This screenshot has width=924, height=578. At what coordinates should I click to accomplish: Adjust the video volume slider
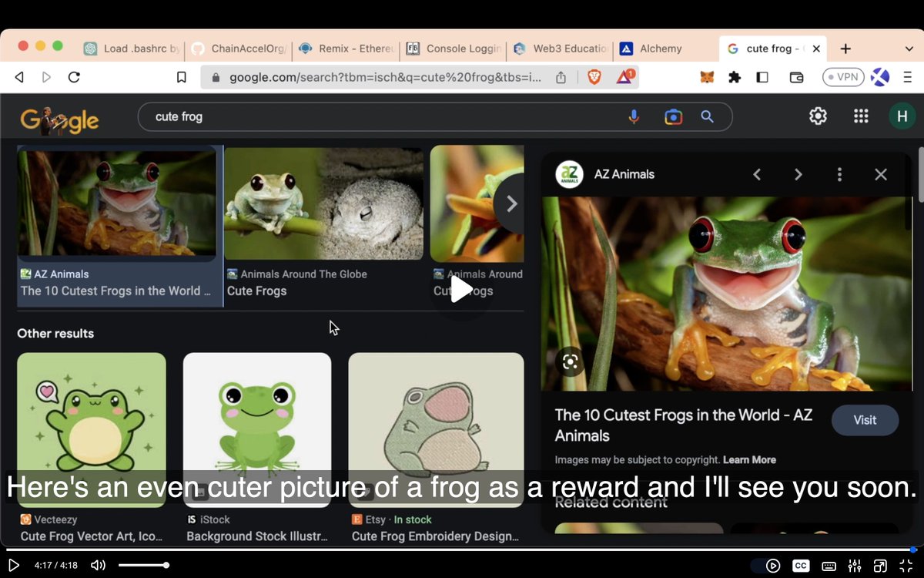click(142, 565)
